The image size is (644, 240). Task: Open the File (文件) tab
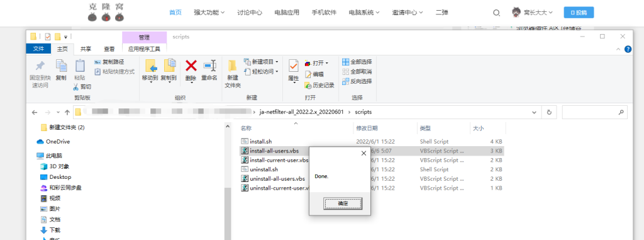(x=38, y=49)
